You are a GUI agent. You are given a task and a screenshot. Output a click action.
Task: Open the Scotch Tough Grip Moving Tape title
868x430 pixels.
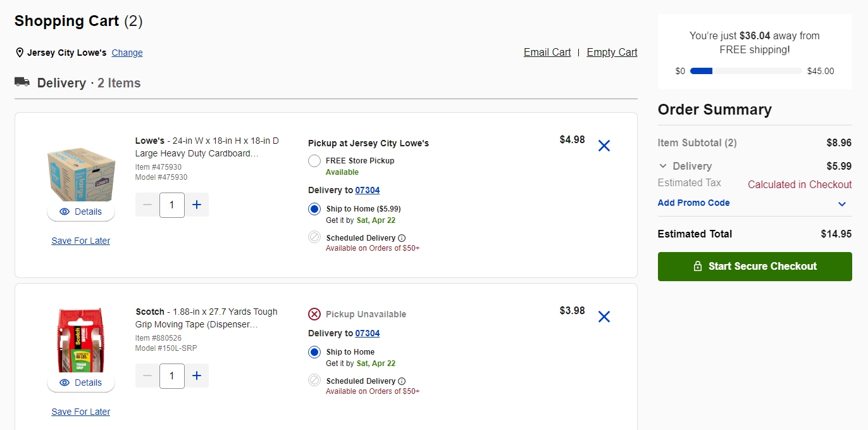207,318
